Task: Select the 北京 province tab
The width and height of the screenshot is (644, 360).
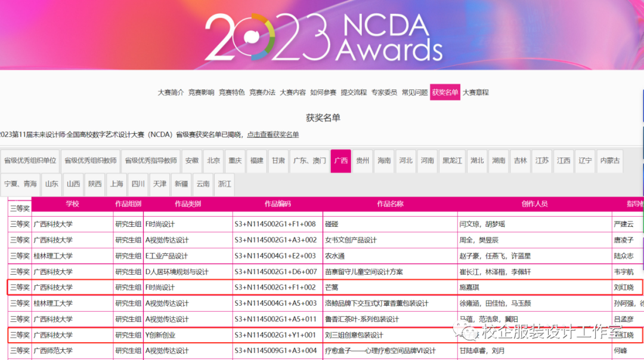Action: coord(213,161)
